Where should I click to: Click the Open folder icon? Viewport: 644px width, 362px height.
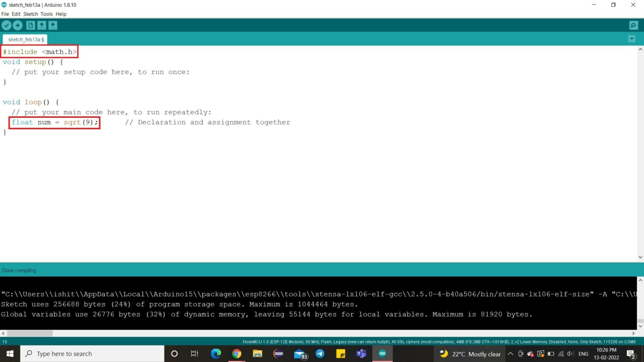(41, 25)
